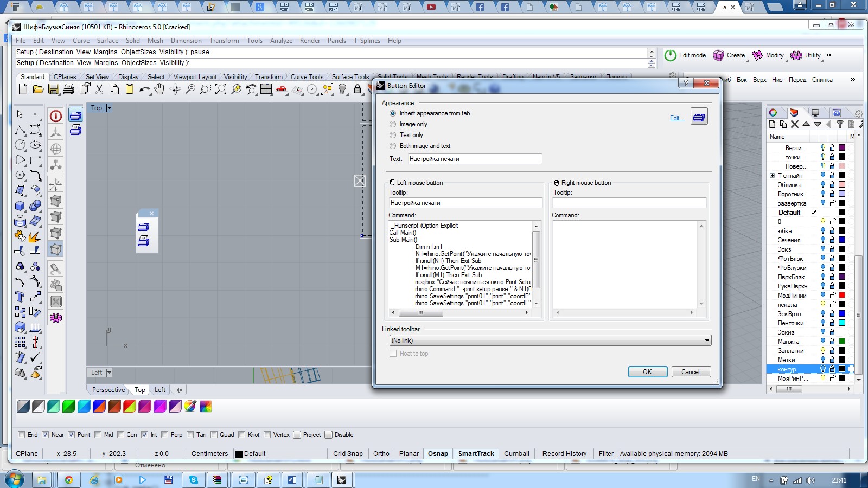Viewport: 868px width, 488px height.
Task: Click the Filter funnel icon in Layers panel
Action: pyautogui.click(x=840, y=125)
